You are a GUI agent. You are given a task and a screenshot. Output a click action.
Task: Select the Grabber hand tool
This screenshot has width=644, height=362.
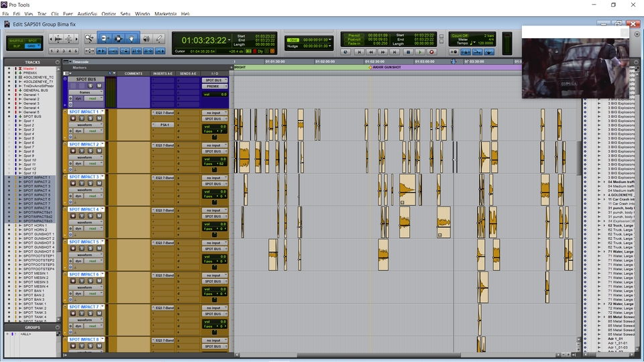pos(131,39)
